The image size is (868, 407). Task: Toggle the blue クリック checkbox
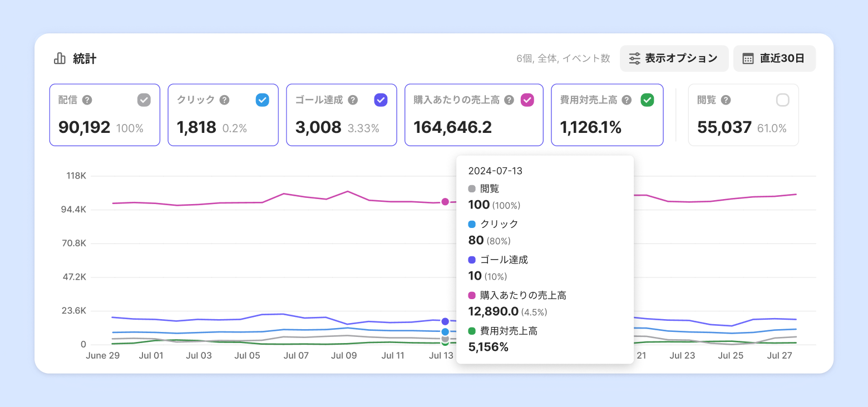[263, 100]
